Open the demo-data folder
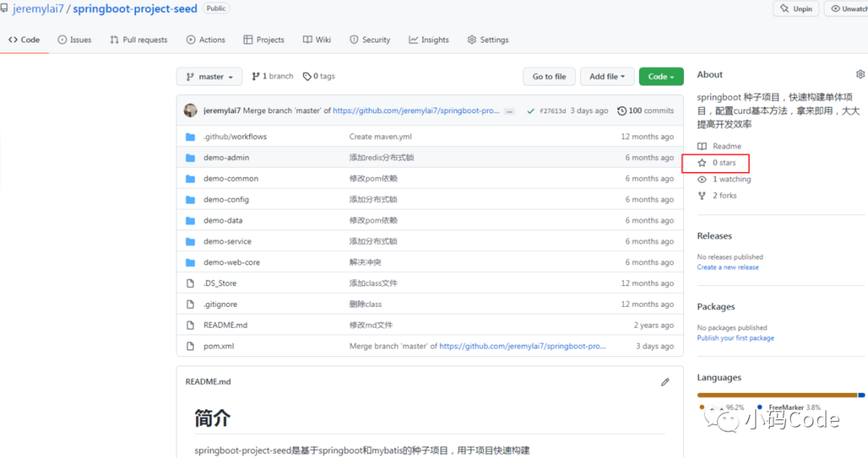Image resolution: width=868 pixels, height=458 pixels. click(223, 221)
